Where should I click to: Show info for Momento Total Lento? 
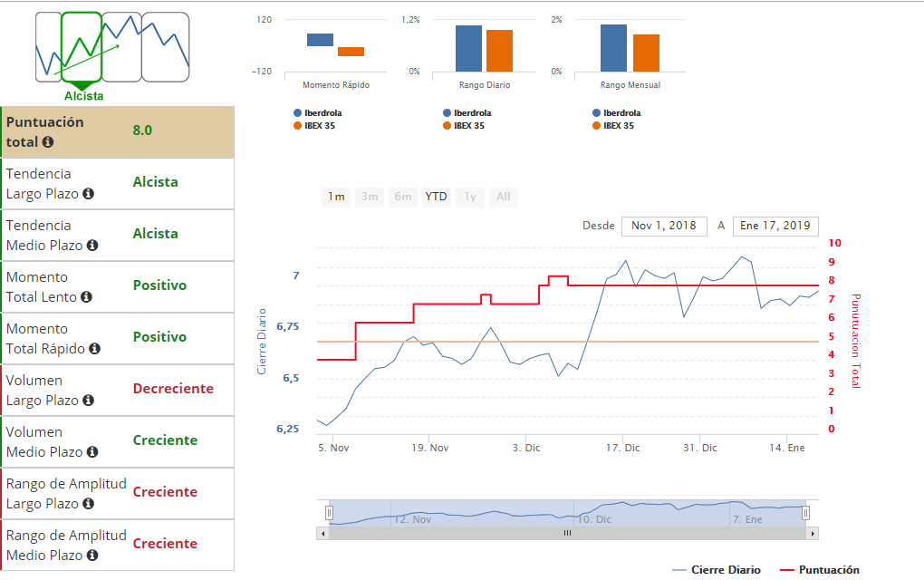[87, 297]
